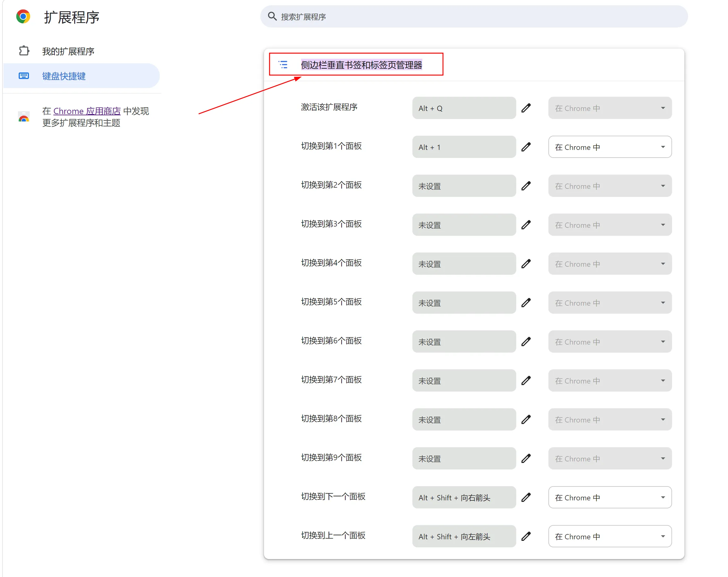Image resolution: width=728 pixels, height=577 pixels.
Task: Click pencil icon for 切换到第9个面板
Action: 526,458
